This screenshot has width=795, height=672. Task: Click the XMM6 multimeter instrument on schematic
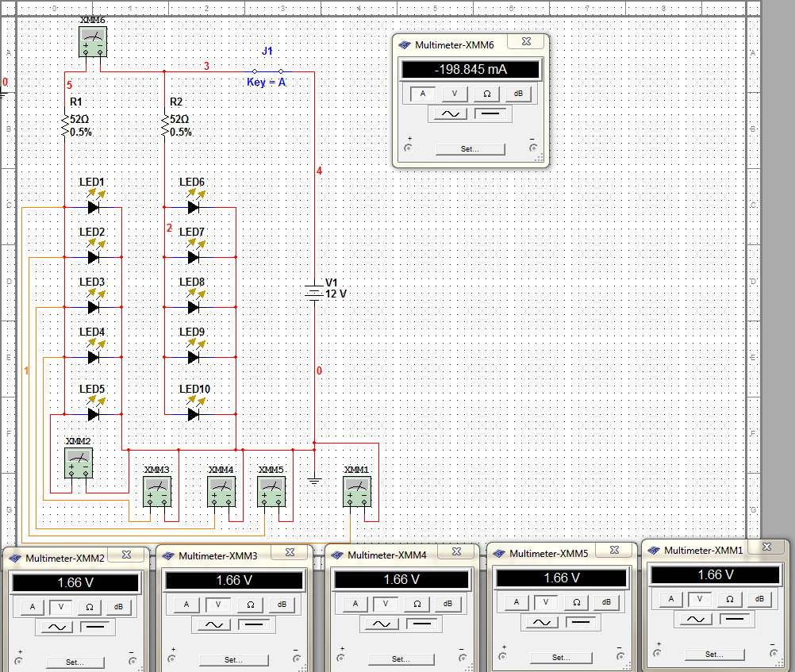pos(93,41)
